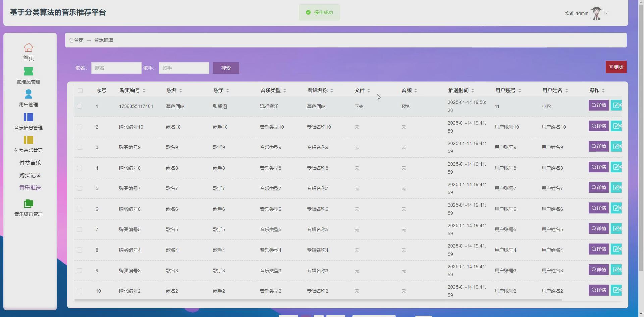The image size is (644, 317).
Task: Select the 首页 home icon in sidebar
Action: pos(29,47)
